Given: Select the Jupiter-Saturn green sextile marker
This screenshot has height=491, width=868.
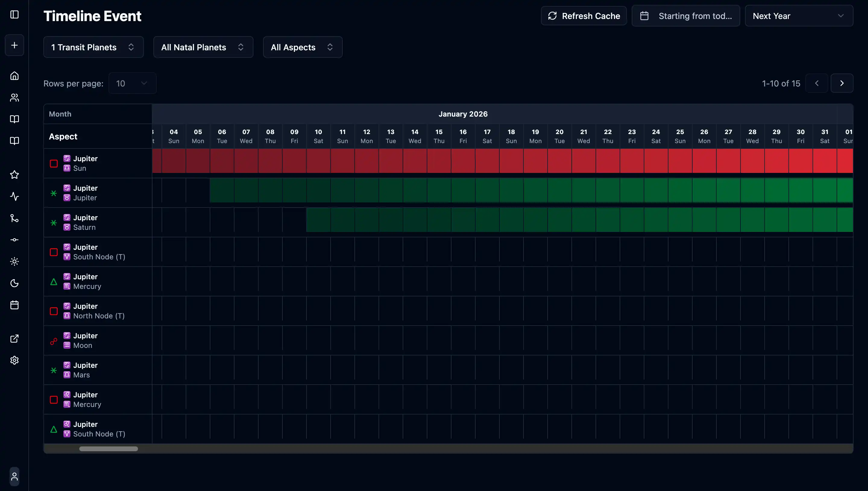Looking at the screenshot, I should (x=53, y=222).
